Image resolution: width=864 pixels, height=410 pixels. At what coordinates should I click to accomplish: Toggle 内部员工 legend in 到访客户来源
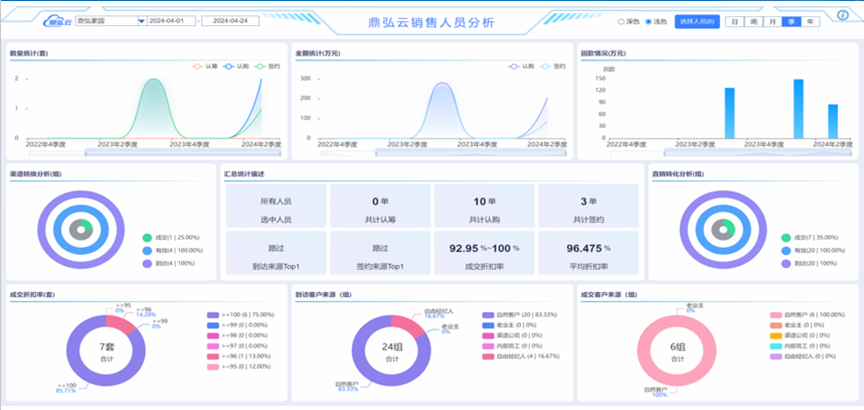(x=512, y=346)
